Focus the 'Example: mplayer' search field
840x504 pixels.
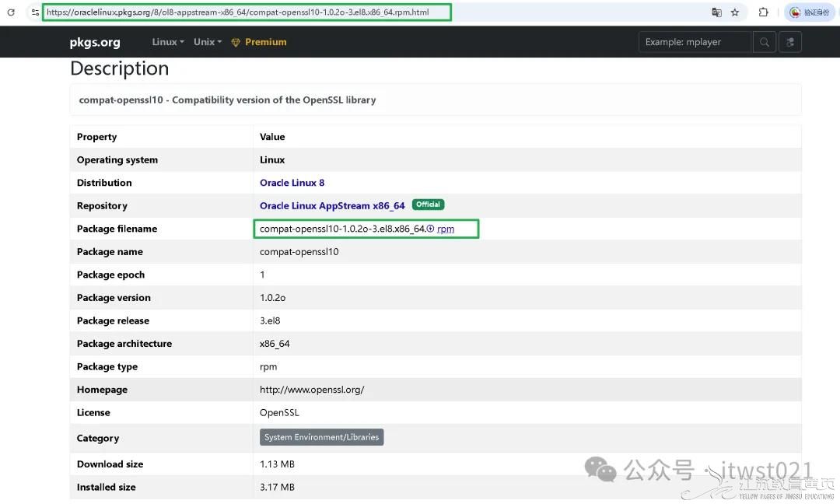coord(695,42)
